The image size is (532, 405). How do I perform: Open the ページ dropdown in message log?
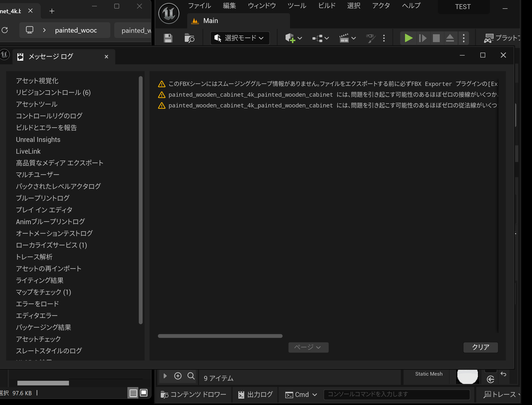pos(308,347)
